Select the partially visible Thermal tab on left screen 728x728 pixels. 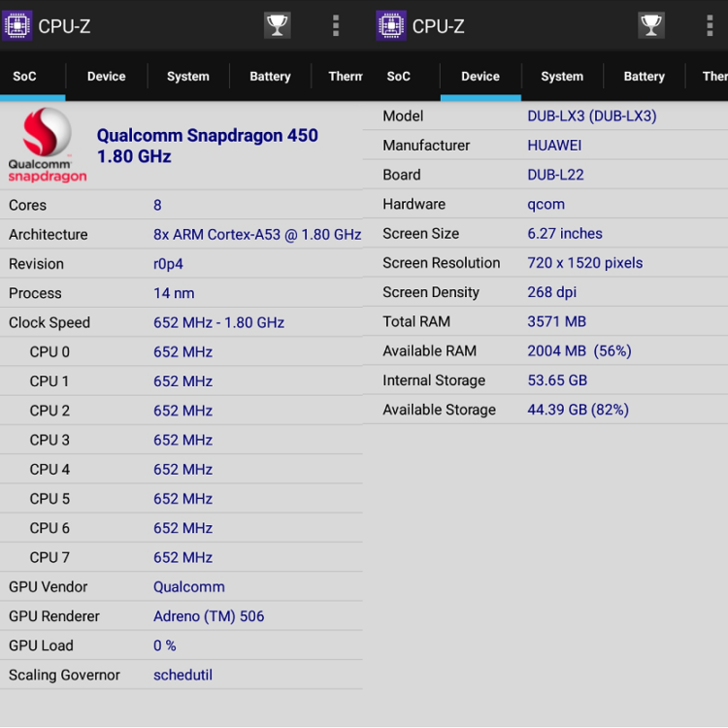(344, 76)
